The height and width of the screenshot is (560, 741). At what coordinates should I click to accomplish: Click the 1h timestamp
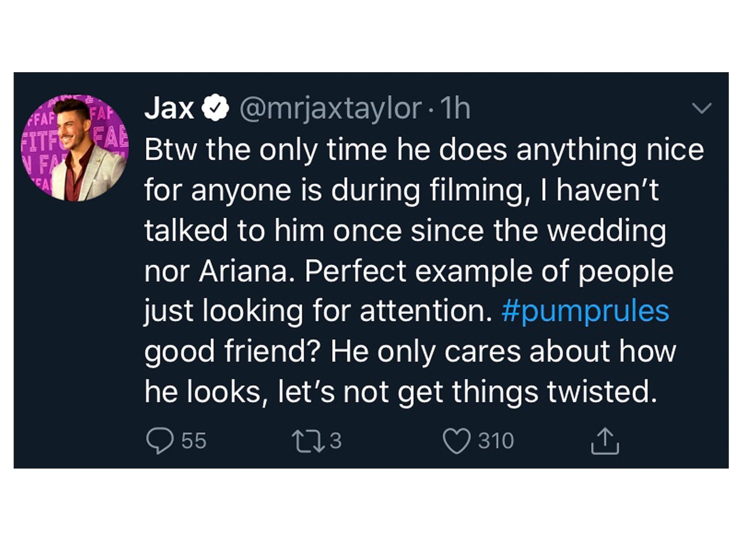[x=455, y=108]
